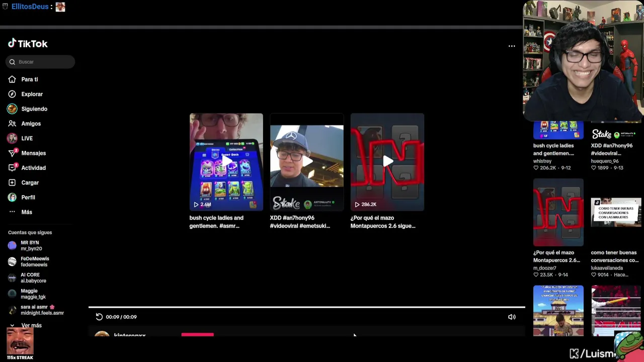The image size is (644, 362).
Task: Click the 23.5K likes heart icon
Action: pyautogui.click(x=536, y=275)
